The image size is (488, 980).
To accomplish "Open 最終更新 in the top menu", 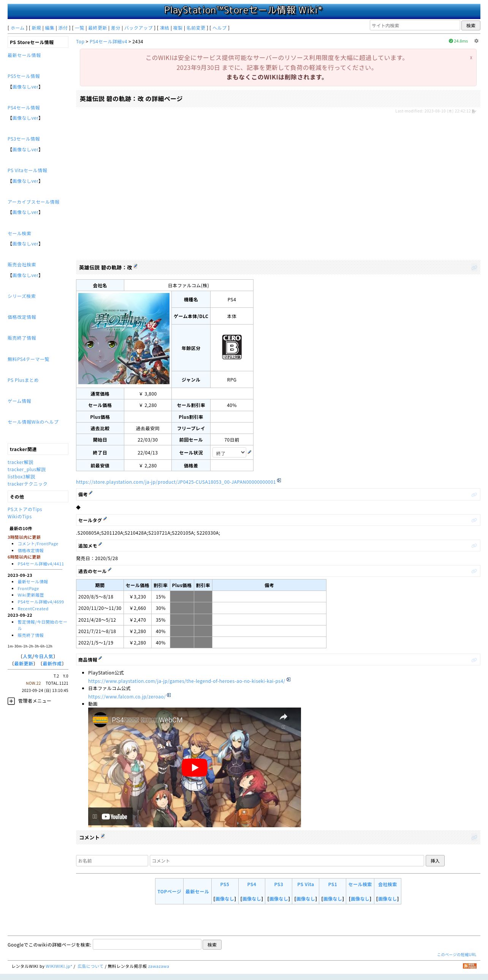I will 97,28.
